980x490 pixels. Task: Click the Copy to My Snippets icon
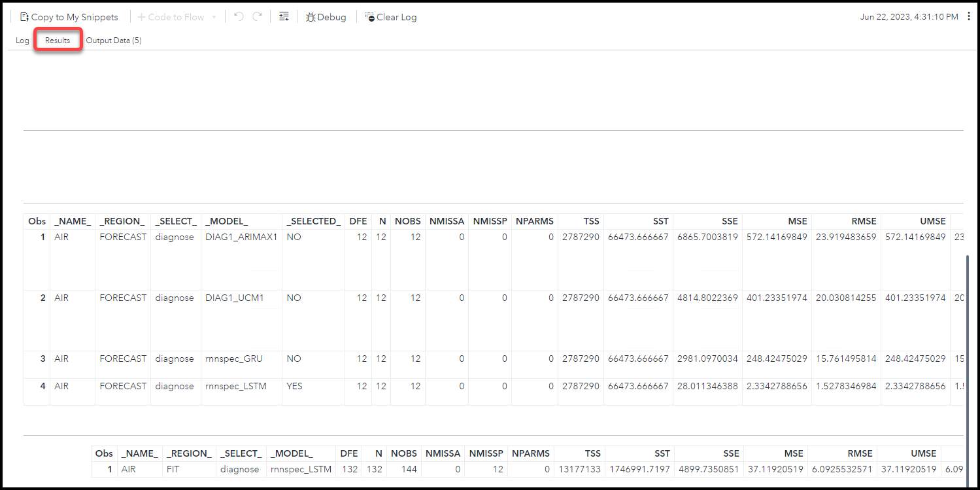(x=25, y=17)
